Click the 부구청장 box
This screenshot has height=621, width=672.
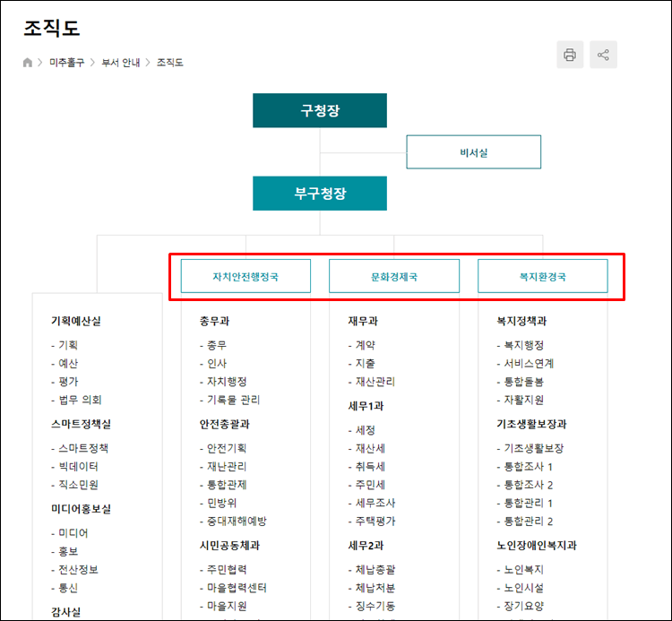click(x=320, y=194)
